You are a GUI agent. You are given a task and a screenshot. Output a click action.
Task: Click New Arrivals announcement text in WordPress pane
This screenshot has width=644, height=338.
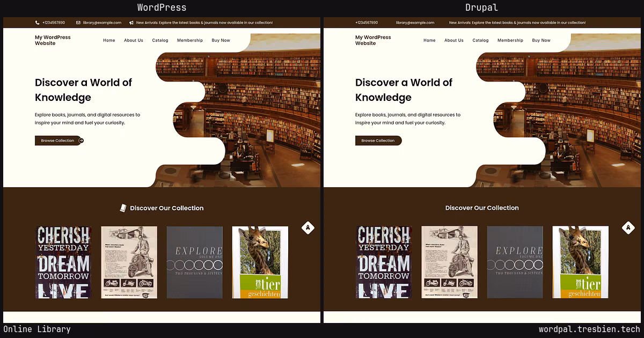click(204, 23)
